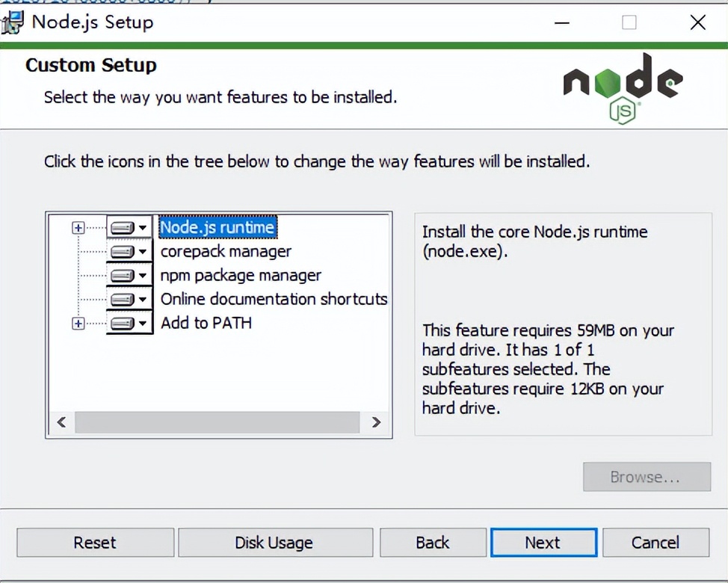This screenshot has height=583, width=728.
Task: Click the right arrow of the tree scrollbar
Action: (377, 422)
